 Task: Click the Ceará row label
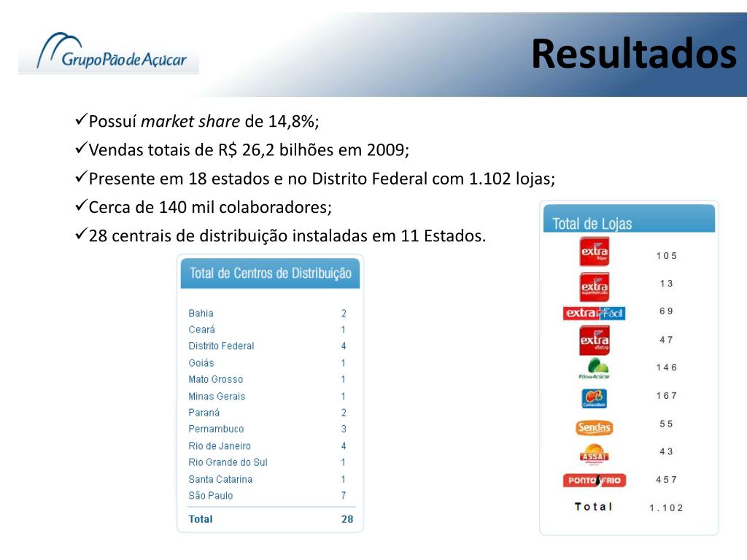pos(201,330)
